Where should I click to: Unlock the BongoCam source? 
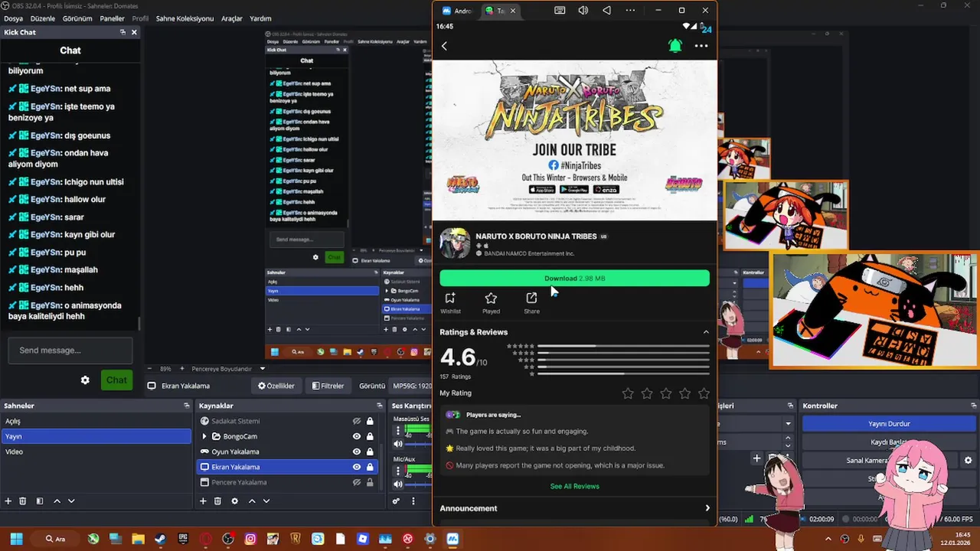(370, 436)
